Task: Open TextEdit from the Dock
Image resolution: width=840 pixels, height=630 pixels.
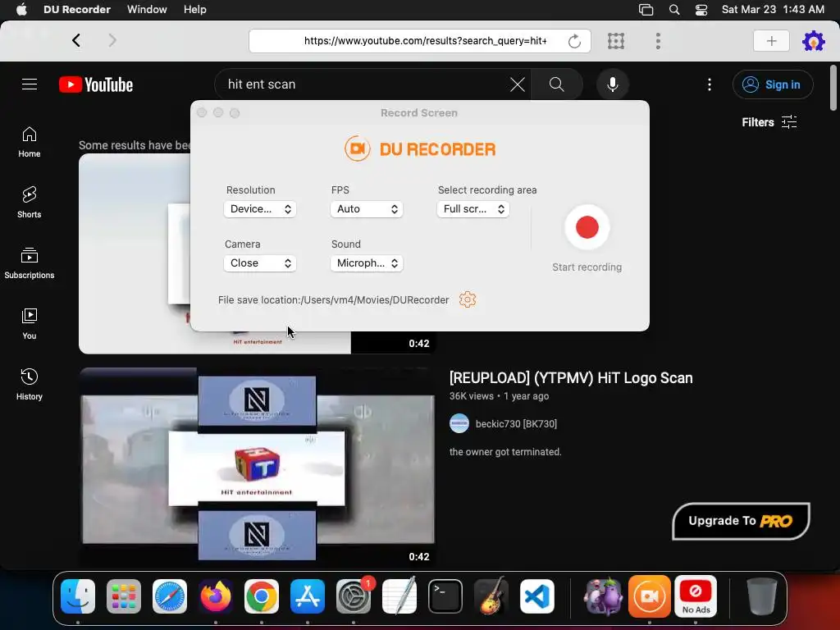Action: click(x=399, y=596)
